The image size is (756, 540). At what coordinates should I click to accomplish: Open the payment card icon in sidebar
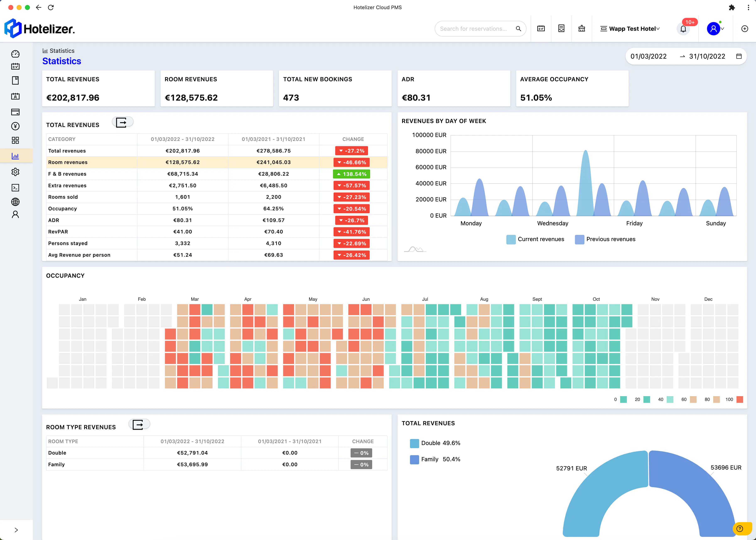pyautogui.click(x=15, y=112)
